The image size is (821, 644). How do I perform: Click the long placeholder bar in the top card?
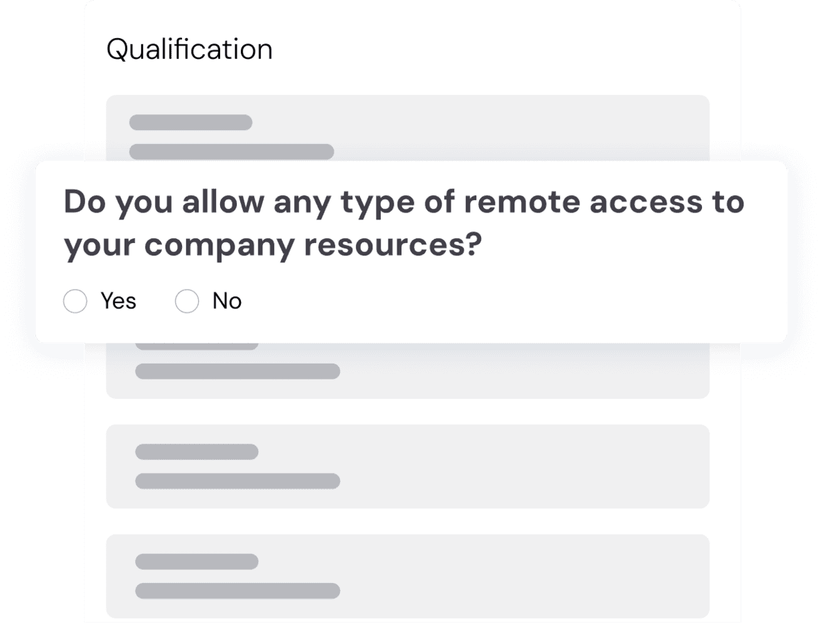231,151
